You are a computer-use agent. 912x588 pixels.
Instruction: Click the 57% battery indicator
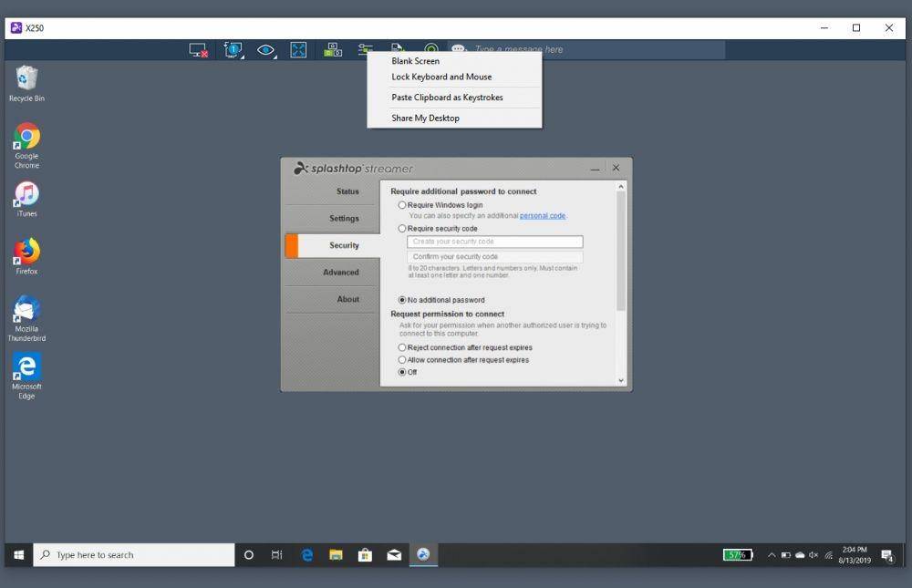[x=738, y=555]
